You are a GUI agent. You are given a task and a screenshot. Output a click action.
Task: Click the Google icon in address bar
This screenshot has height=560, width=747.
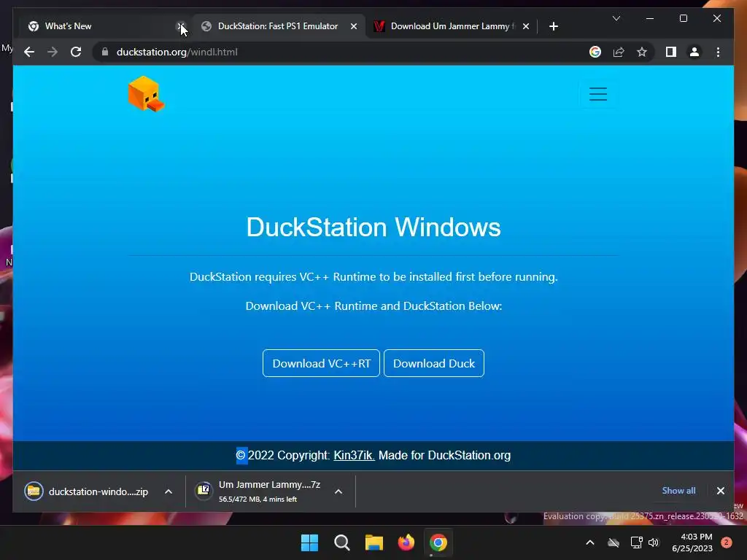pyautogui.click(x=595, y=52)
